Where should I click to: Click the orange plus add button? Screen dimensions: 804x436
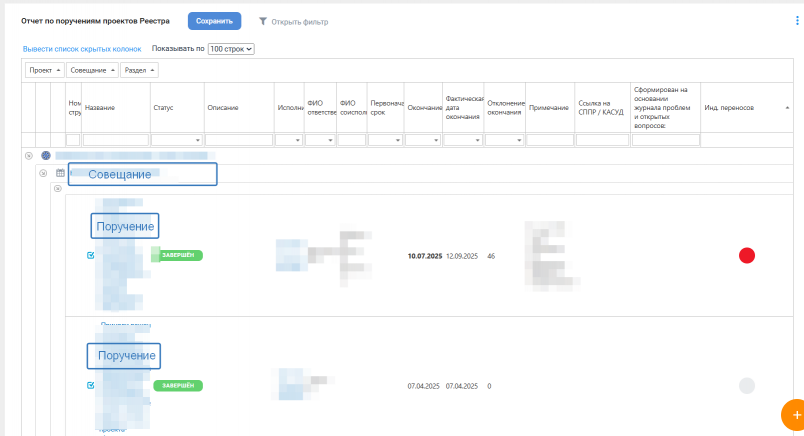pos(795,414)
